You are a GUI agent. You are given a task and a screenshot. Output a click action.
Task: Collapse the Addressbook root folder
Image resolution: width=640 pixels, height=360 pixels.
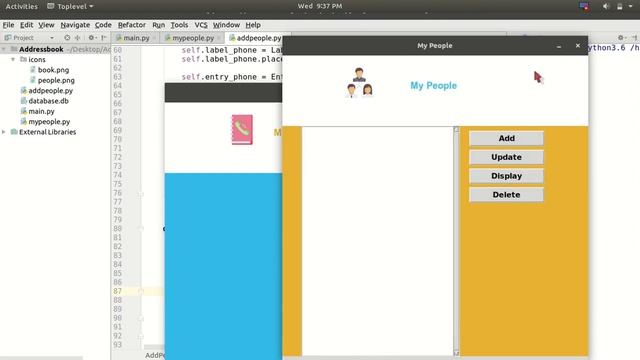coord(4,49)
